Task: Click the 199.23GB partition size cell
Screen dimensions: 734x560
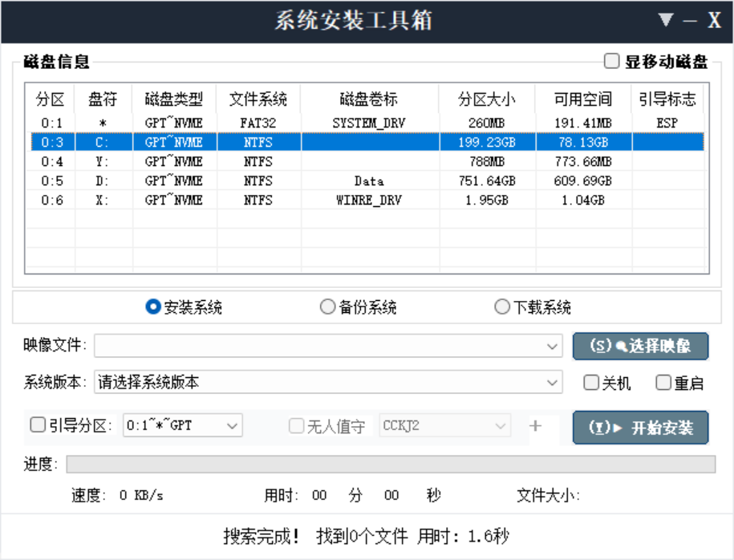Action: pyautogui.click(x=487, y=142)
